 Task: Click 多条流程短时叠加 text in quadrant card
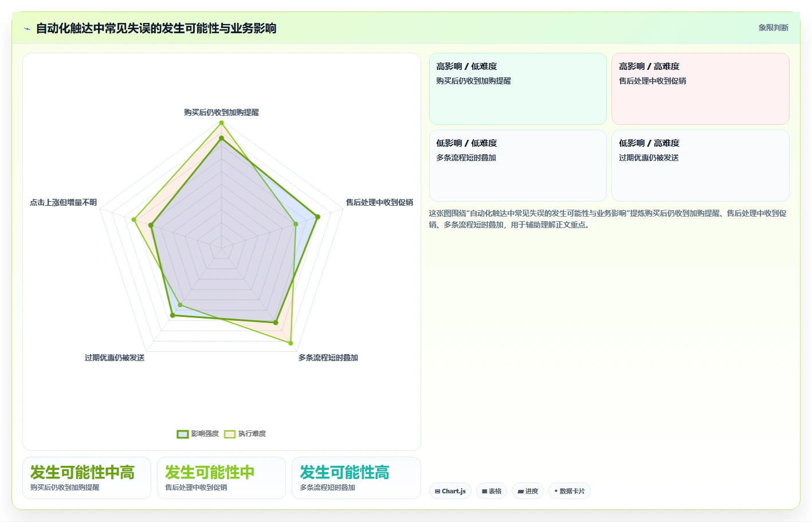[x=466, y=158]
